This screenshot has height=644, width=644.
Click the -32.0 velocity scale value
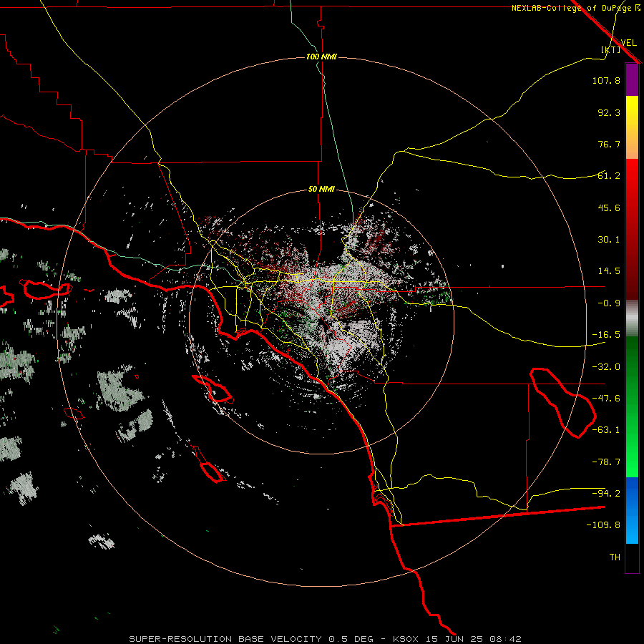click(606, 367)
